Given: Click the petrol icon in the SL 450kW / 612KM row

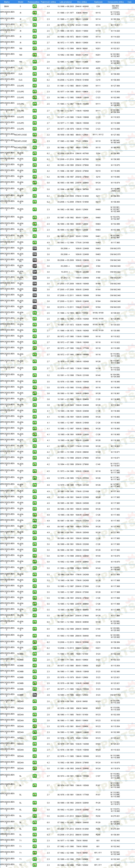Looking at the screenshot, I should click(34, 829).
